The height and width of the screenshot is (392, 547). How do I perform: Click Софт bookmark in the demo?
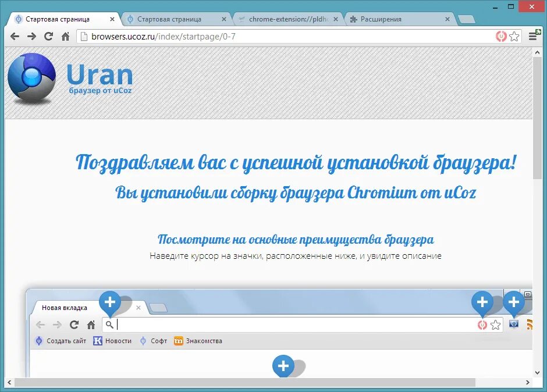coord(154,341)
